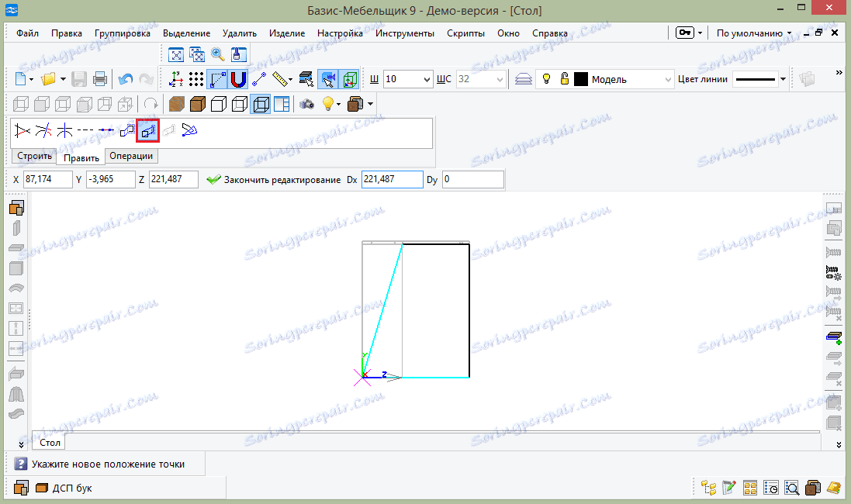Click the layer selection cursor icon
Image resolution: width=851 pixels, height=504 pixels.
306,79
